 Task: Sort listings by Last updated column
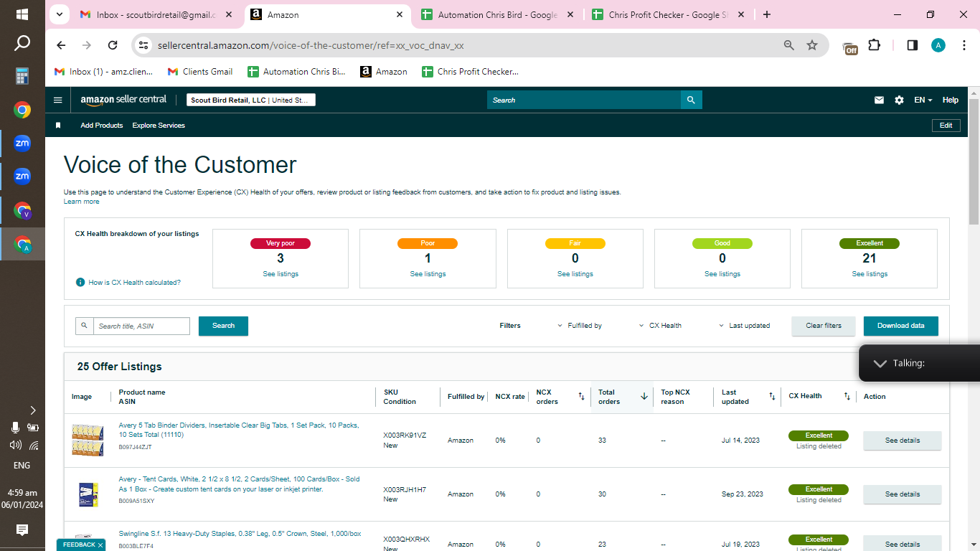(772, 396)
